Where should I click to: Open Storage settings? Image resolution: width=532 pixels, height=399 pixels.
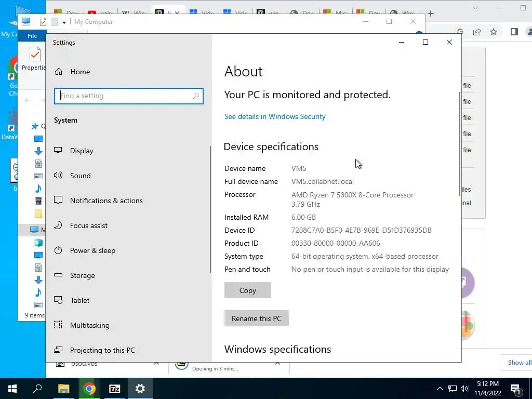(x=74, y=275)
